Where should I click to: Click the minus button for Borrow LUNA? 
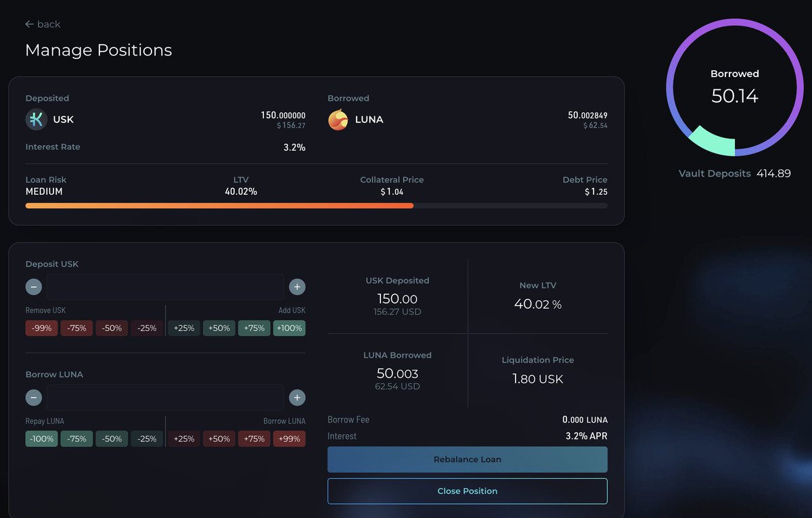(34, 398)
